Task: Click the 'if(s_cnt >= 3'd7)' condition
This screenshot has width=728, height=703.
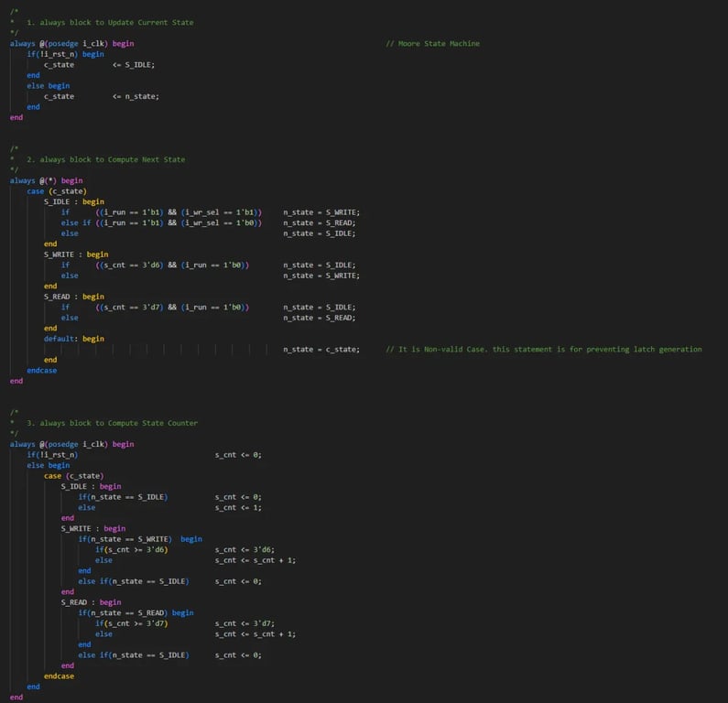Action: (131, 623)
